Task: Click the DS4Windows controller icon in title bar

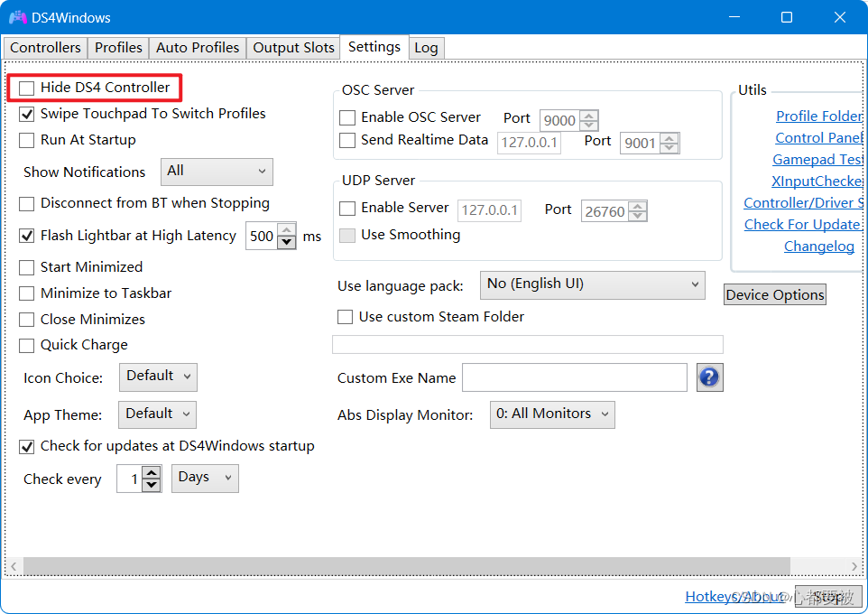Action: coord(18,18)
